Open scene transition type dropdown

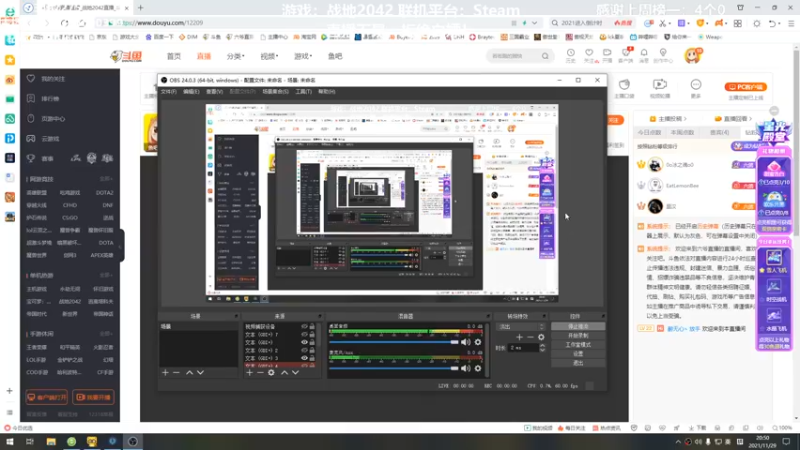pos(521,327)
